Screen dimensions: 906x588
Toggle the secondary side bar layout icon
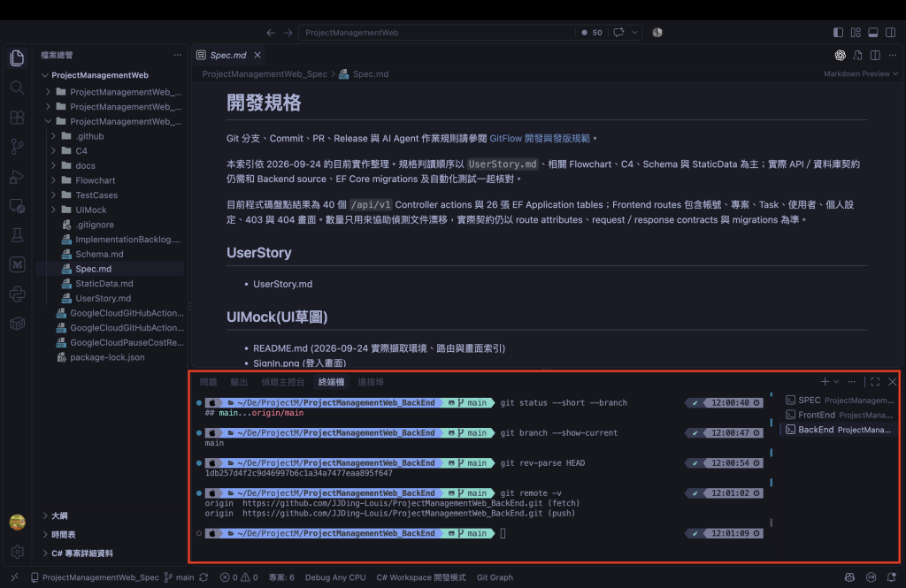pyautogui.click(x=891, y=33)
